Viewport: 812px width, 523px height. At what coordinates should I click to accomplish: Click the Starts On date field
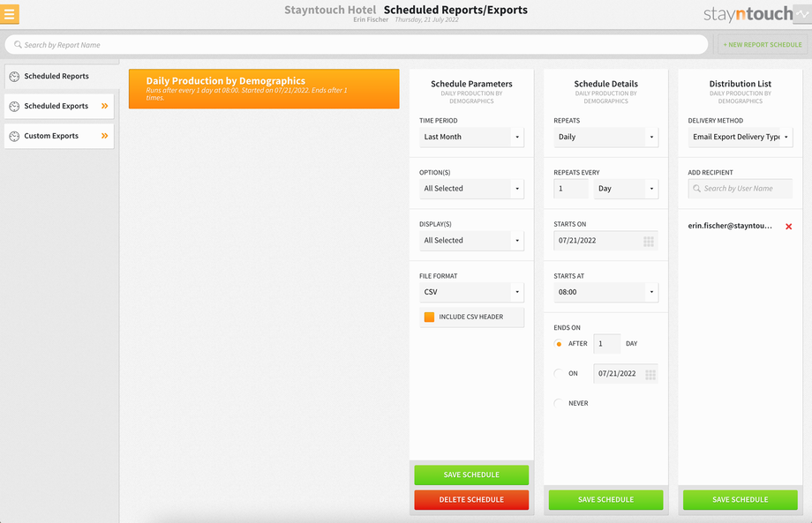coord(605,241)
